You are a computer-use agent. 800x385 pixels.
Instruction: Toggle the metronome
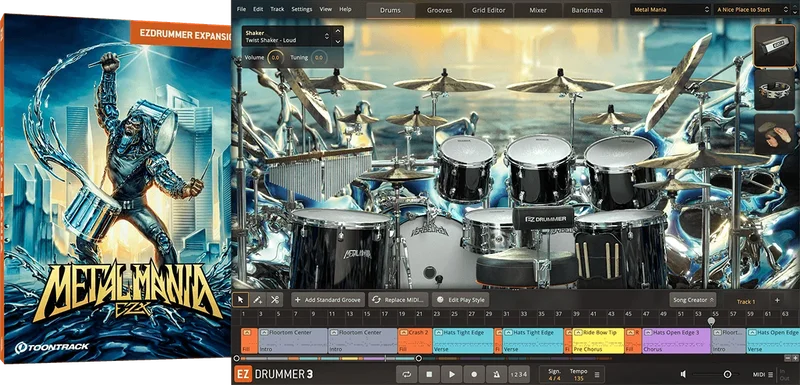[496, 374]
